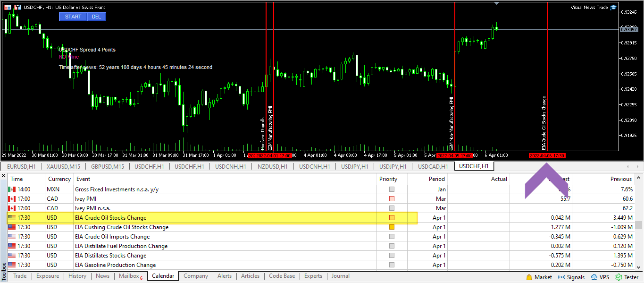Click the Depth of Market icon on the chart

pyautogui.click(x=8, y=8)
